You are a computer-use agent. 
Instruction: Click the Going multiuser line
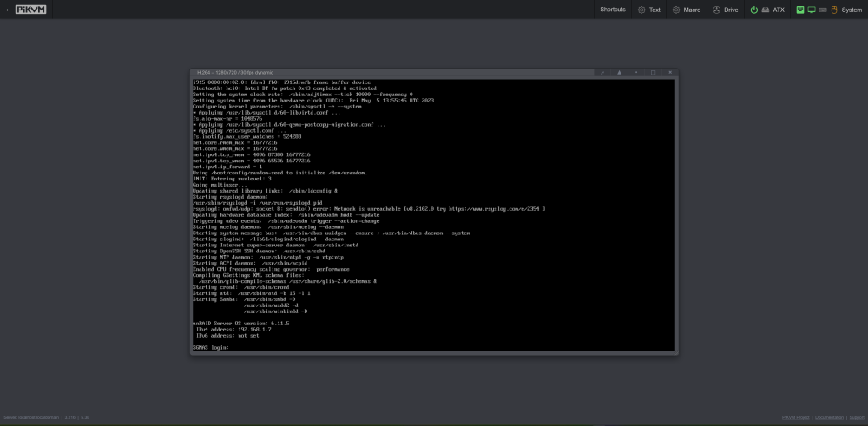[220, 185]
